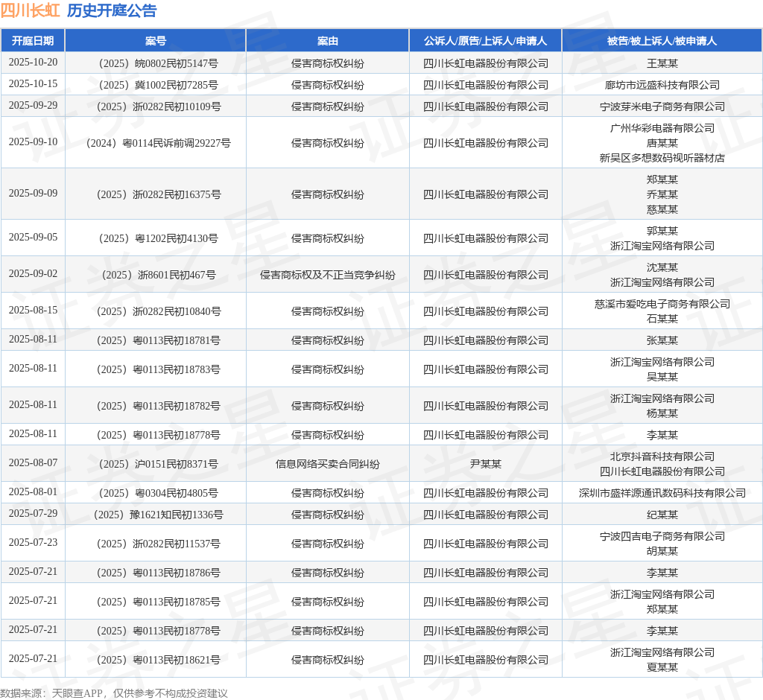This screenshot has width=763, height=700.
Task: Select defendant 宁波芽米电子商务有限公司
Action: 662,106
